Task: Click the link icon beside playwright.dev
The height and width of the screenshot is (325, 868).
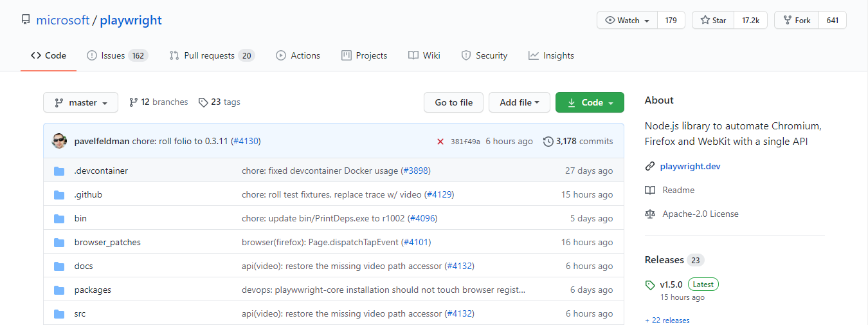Action: pyautogui.click(x=650, y=167)
